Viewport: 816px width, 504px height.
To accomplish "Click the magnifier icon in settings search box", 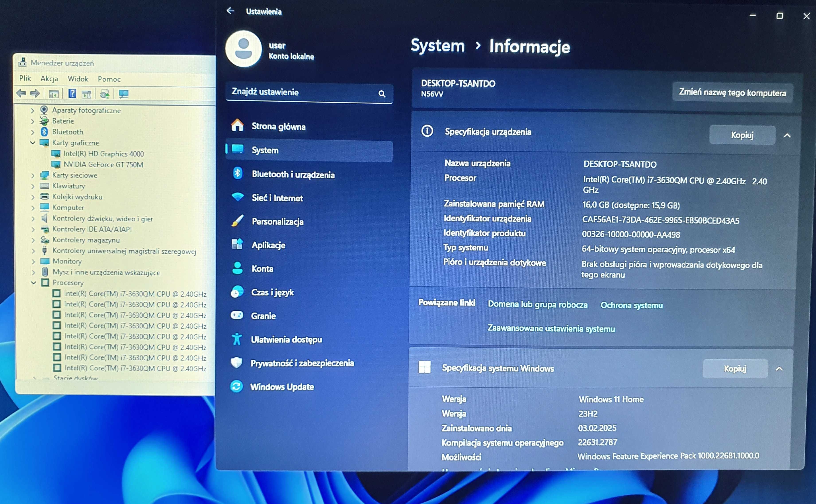I will tap(382, 94).
